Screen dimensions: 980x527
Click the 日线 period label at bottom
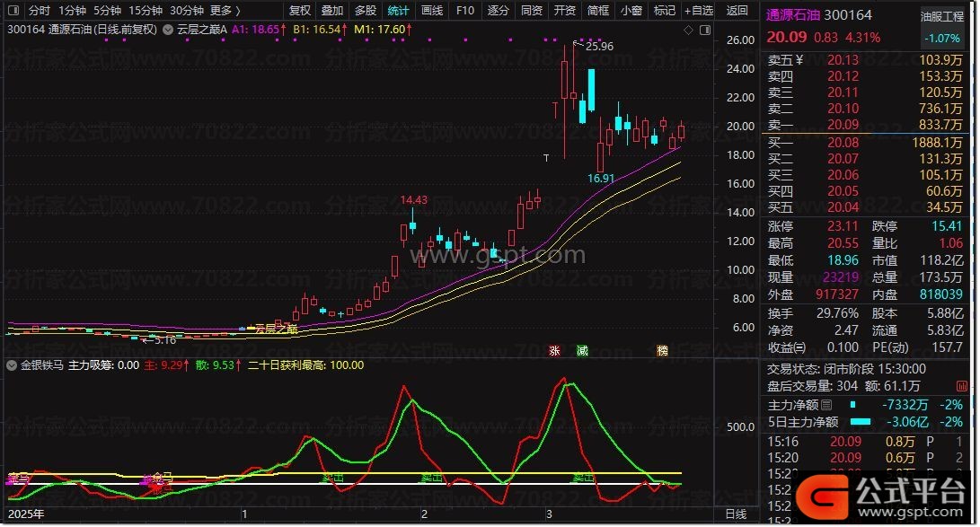pos(735,514)
